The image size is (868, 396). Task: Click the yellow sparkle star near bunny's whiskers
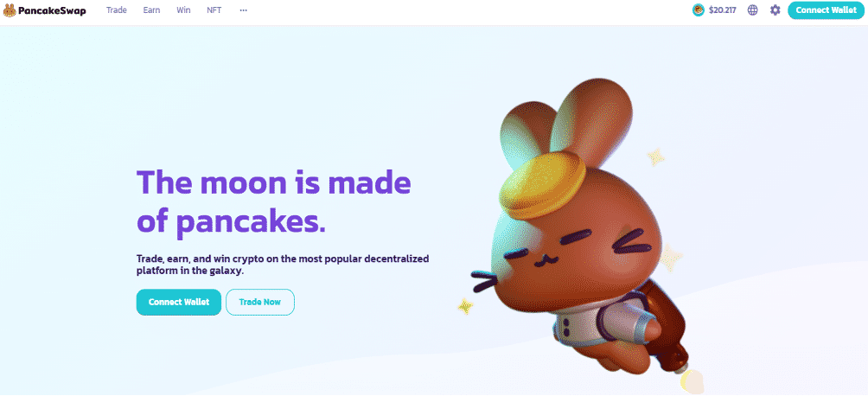(x=465, y=306)
